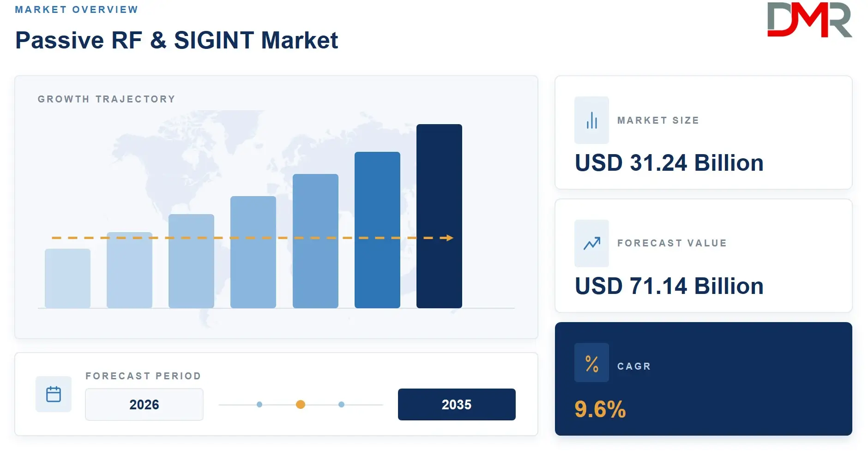Viewport: 868px width, 455px height.
Task: Click the last blue dot on the period slider
Action: click(341, 405)
